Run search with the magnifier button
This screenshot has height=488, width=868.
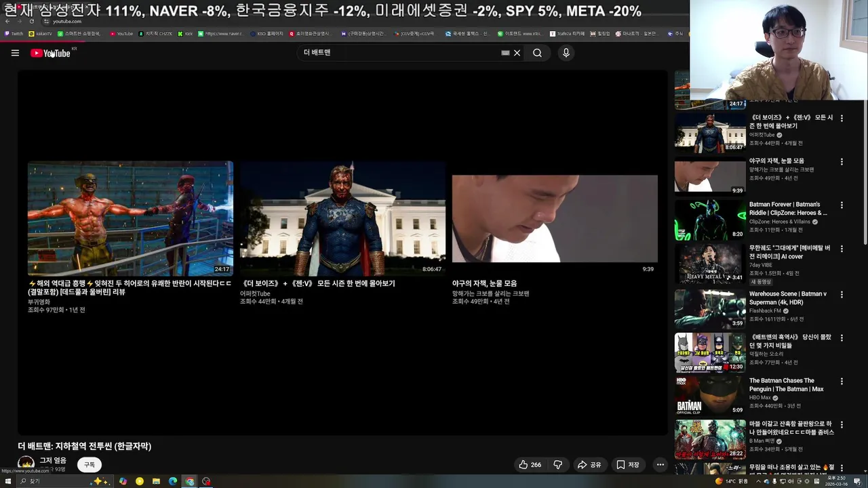point(537,53)
